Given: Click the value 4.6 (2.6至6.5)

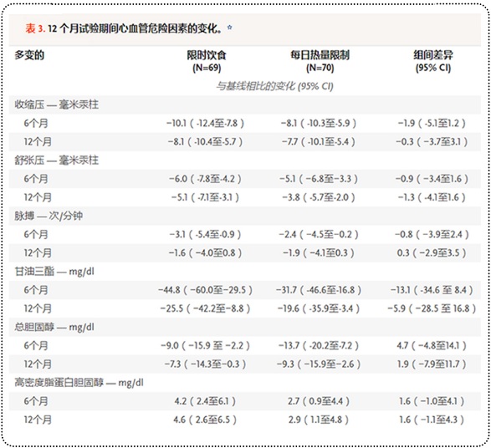Looking at the screenshot, I should coord(205,420).
